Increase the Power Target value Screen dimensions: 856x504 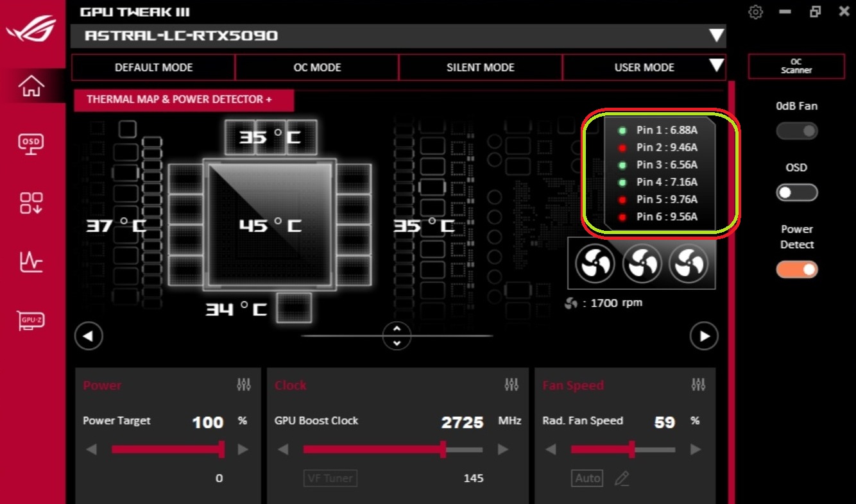(243, 449)
